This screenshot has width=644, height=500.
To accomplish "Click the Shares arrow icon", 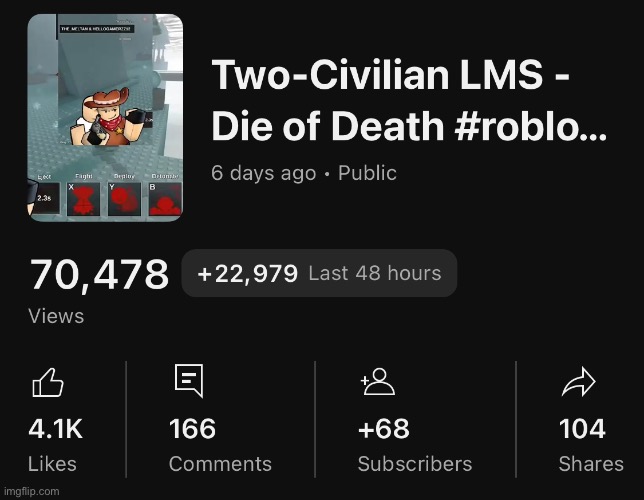I will [579, 381].
